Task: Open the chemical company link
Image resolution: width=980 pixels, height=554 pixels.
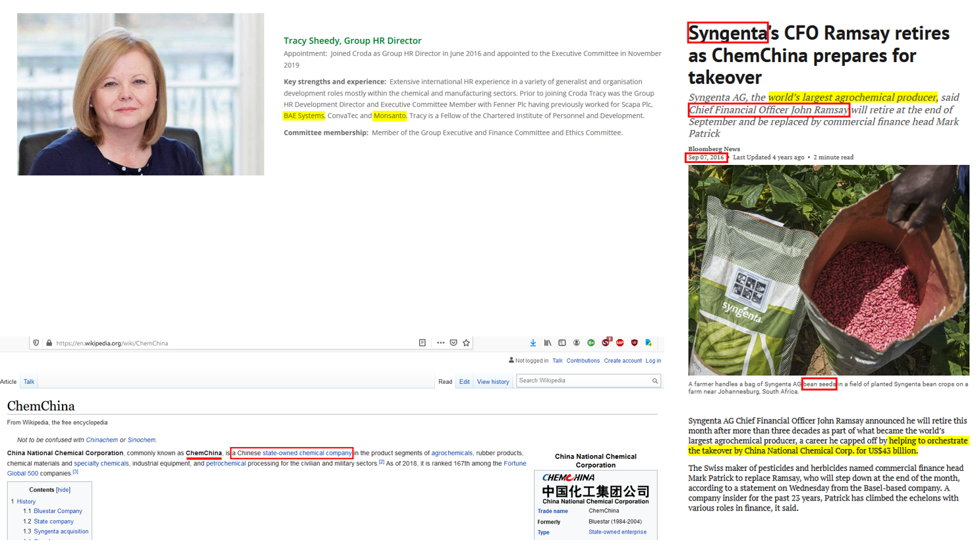Action: pyautogui.click(x=325, y=453)
